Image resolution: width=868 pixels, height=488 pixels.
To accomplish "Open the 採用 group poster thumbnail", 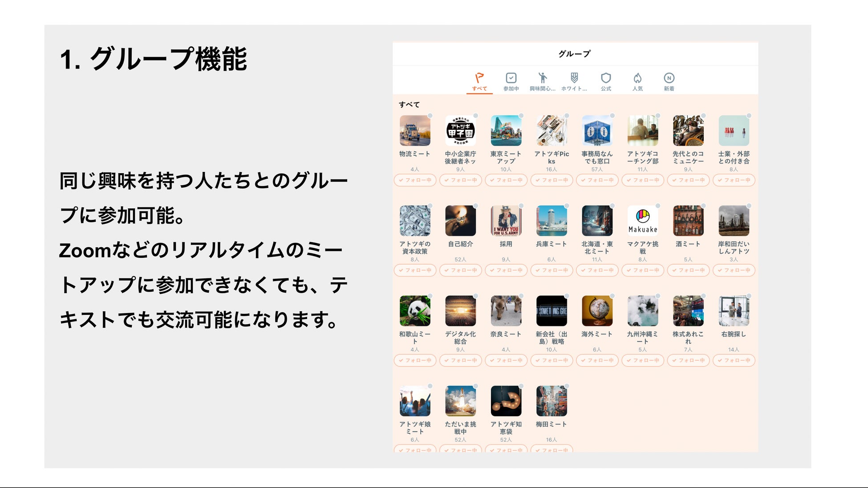I will coord(506,221).
